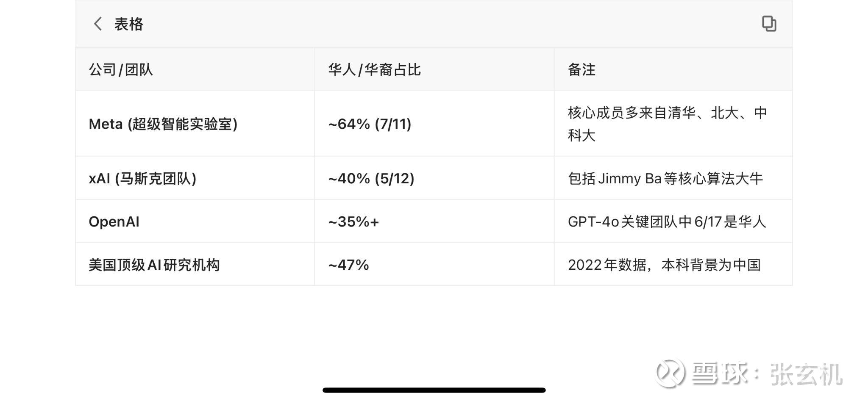Click the copy table icon

point(769,24)
